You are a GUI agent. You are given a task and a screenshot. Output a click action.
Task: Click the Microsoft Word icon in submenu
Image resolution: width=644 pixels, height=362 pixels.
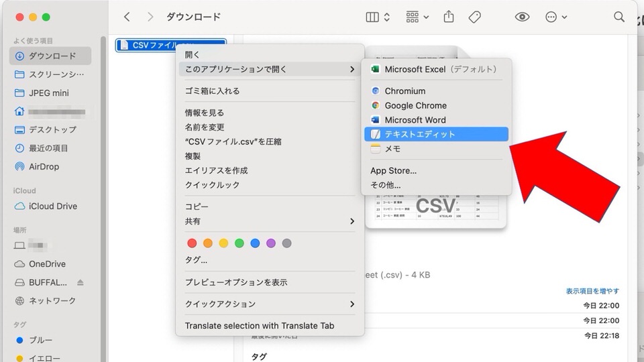click(x=376, y=120)
